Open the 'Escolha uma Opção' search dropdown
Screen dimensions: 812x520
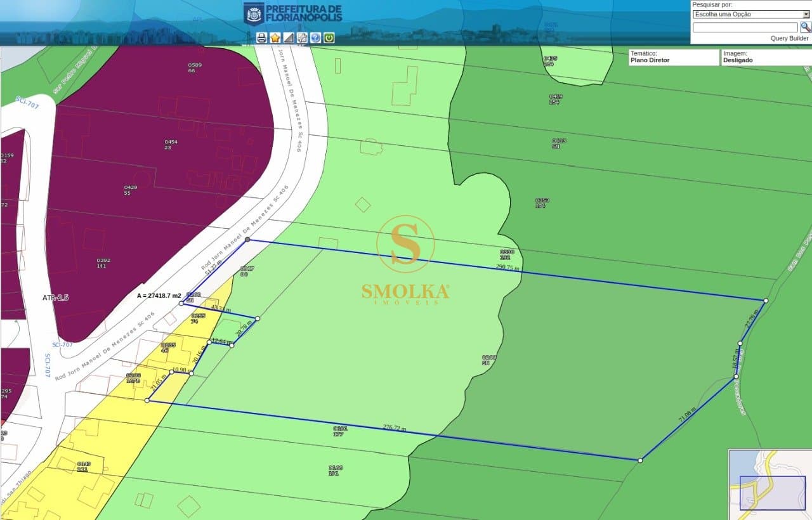click(x=751, y=14)
